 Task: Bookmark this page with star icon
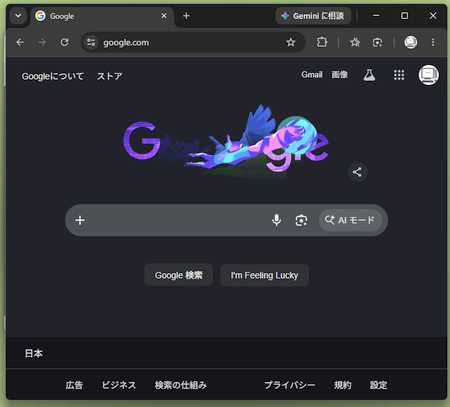(x=291, y=42)
